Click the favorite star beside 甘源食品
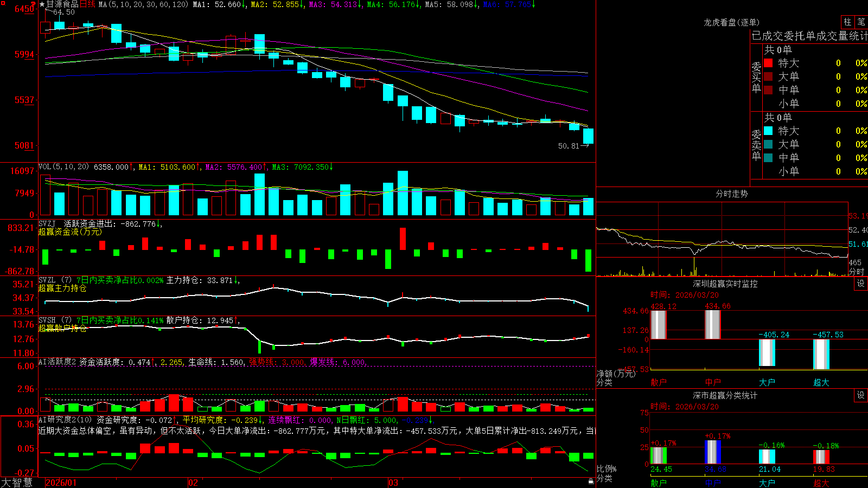 (x=42, y=4)
